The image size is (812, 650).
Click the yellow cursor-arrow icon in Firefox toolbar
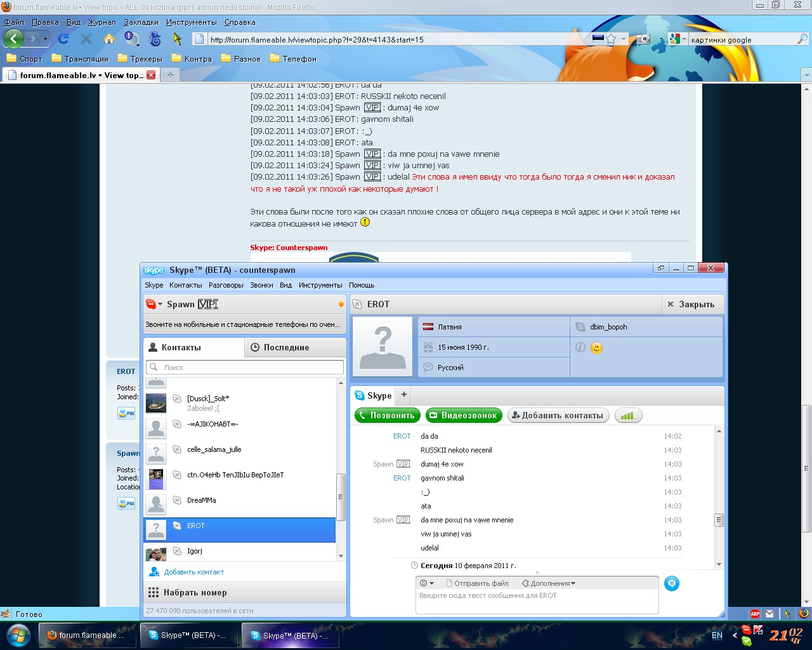(178, 39)
